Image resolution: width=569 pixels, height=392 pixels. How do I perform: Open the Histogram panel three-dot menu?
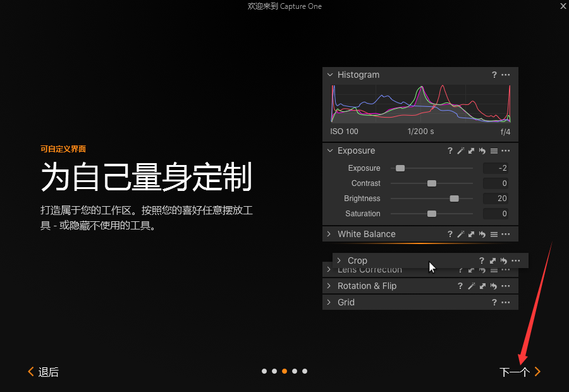(x=506, y=75)
